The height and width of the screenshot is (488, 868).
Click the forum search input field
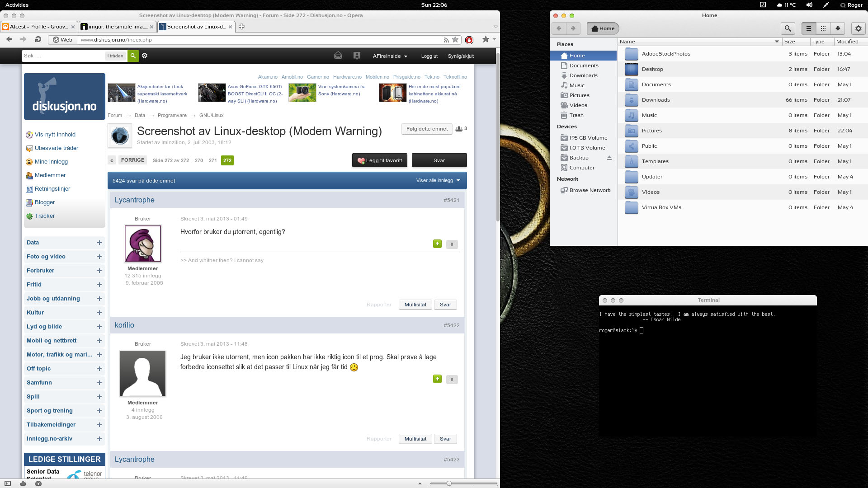click(x=63, y=56)
